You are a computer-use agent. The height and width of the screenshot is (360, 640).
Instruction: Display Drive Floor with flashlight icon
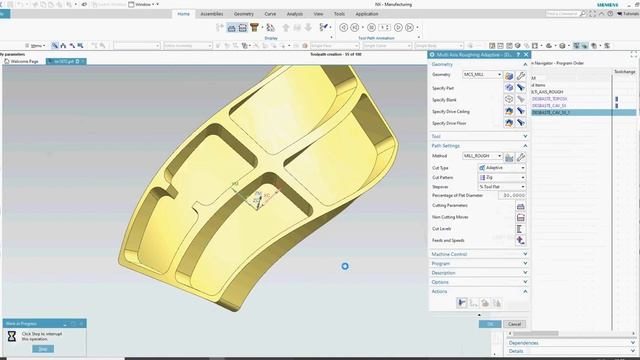click(520, 123)
